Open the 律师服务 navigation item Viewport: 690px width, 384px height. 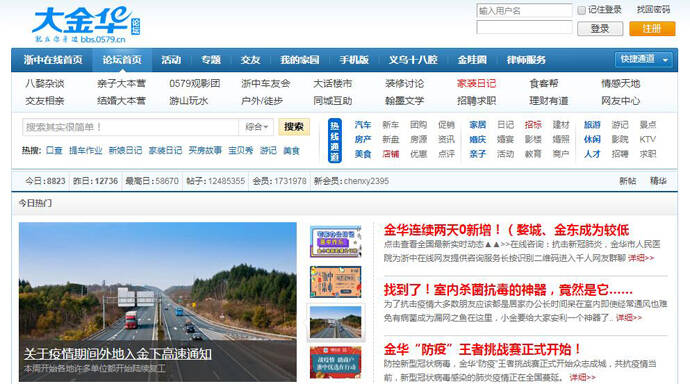coord(526,60)
